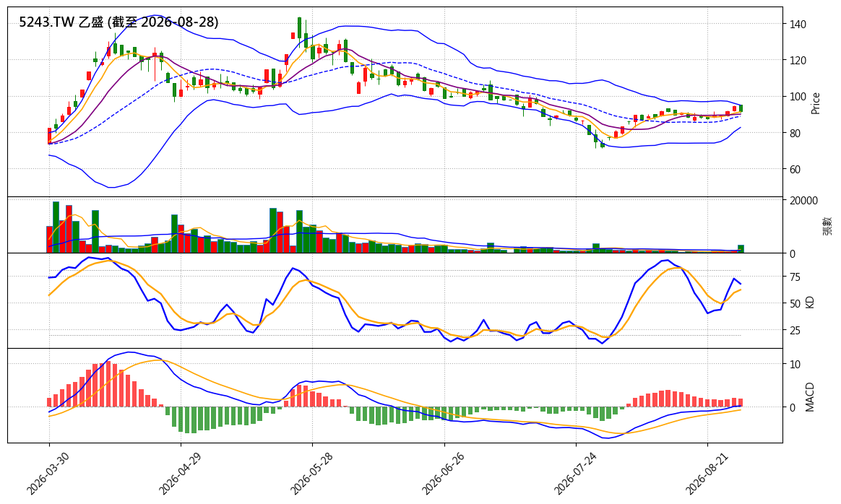
Task: Click the last green volume bar at far right
Action: click(x=741, y=249)
